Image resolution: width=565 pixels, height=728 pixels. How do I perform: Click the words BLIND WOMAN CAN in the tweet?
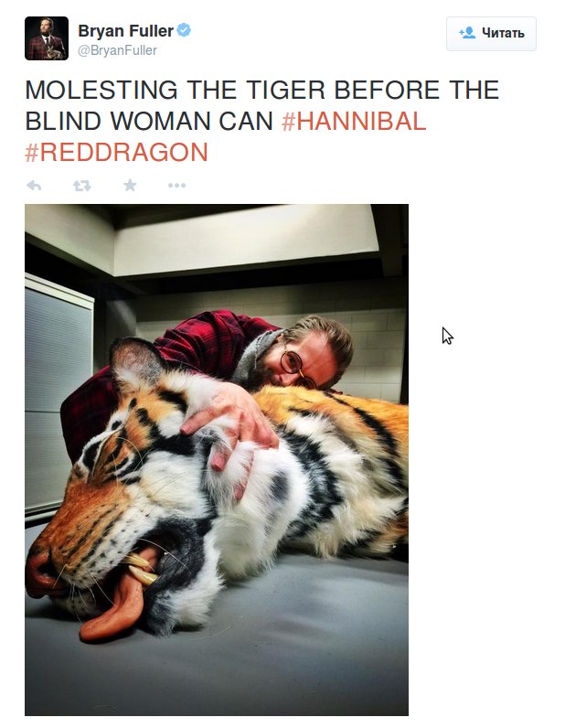[x=149, y=121]
